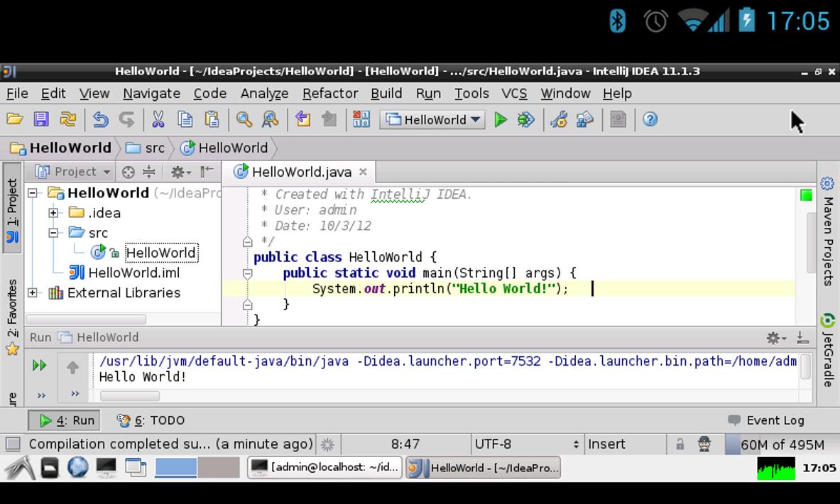The width and height of the screenshot is (840, 504).
Task: Click the src breadcrumb in navigation bar
Action: (x=145, y=148)
